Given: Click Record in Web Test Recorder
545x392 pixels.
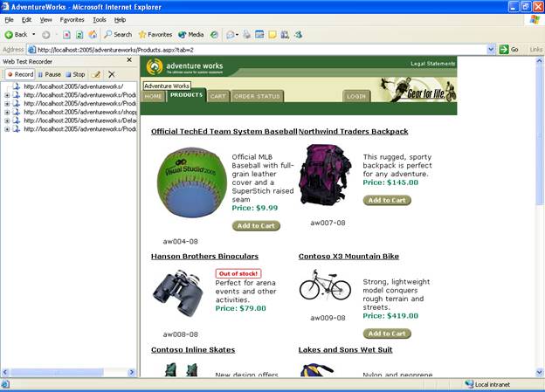Looking at the screenshot, I should 20,74.
